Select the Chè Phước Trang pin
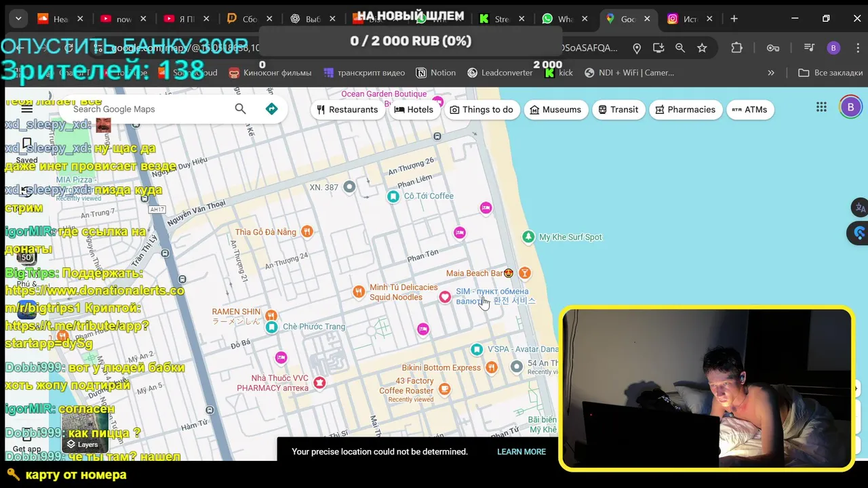This screenshot has height=488, width=868. pos(271,327)
